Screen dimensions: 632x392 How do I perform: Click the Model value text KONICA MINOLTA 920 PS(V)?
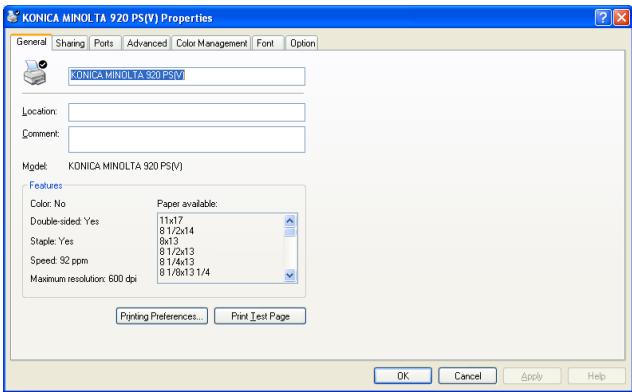tap(125, 166)
